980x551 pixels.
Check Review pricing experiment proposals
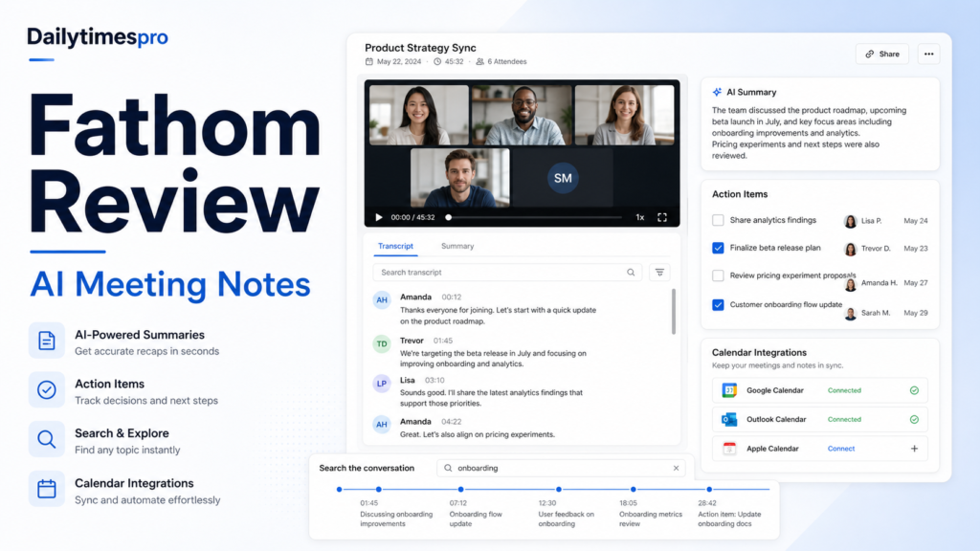(x=718, y=275)
